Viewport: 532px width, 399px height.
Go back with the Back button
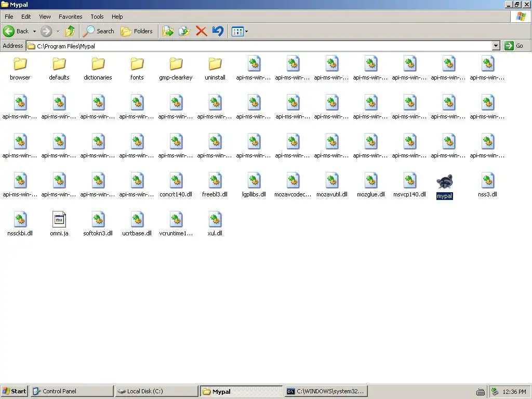(16, 31)
